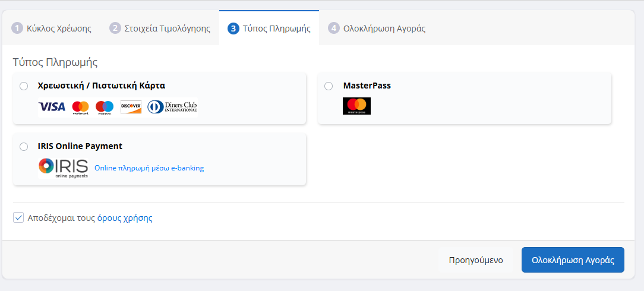
Task: Click the IRIS online payments logo
Action: [63, 168]
